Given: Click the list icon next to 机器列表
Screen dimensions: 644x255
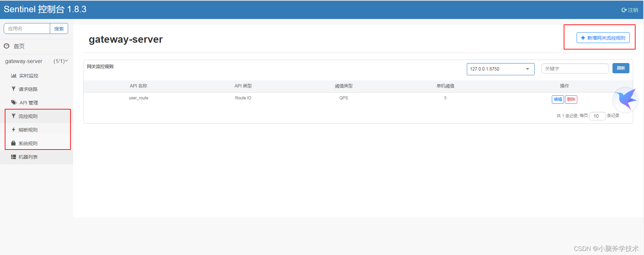Looking at the screenshot, I should click(14, 157).
